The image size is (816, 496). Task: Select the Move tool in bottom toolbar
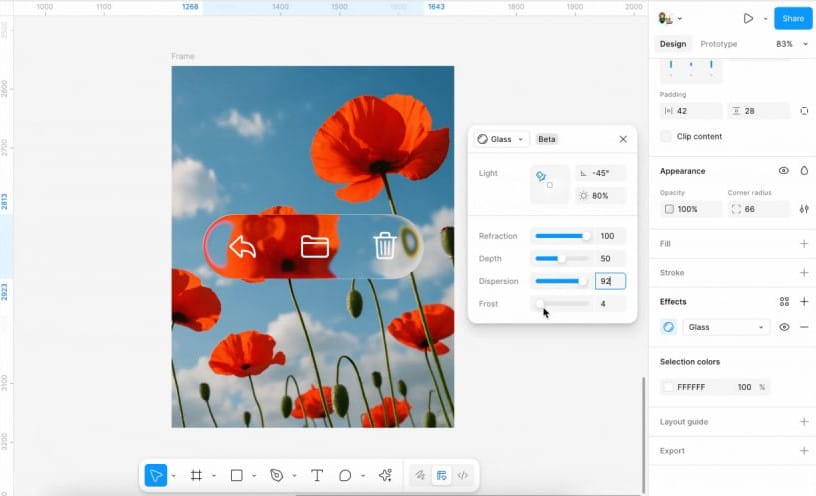[156, 476]
